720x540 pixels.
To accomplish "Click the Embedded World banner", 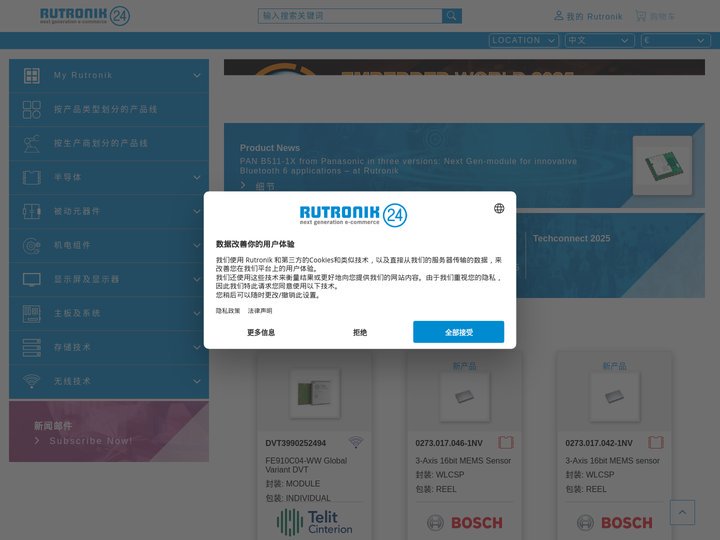I will (464, 67).
